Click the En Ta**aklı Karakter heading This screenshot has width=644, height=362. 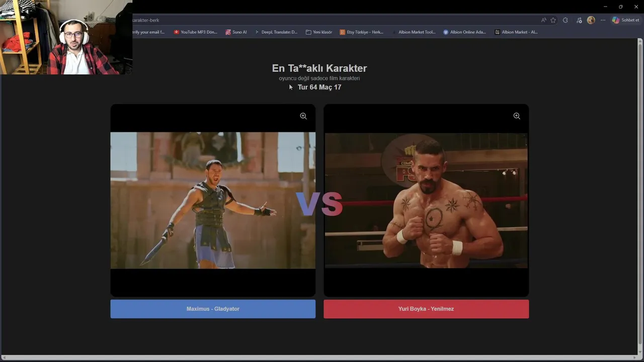[x=319, y=68]
